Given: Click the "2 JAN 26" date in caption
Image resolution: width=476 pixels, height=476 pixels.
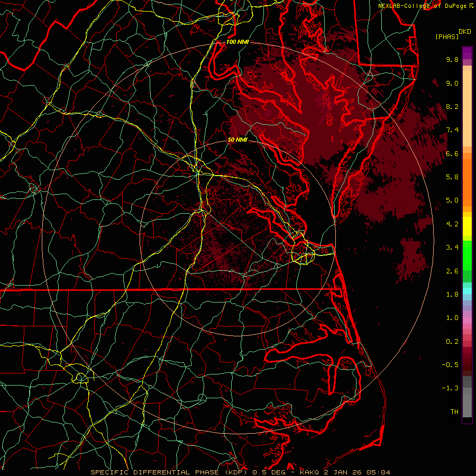Looking at the screenshot, I should (x=344, y=472).
